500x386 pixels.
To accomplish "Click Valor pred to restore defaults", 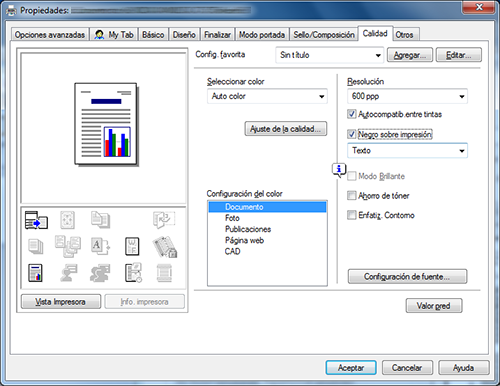I will point(434,306).
